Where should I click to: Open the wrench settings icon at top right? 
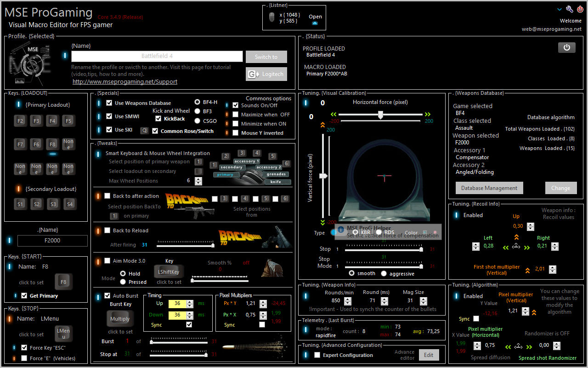tap(570, 9)
